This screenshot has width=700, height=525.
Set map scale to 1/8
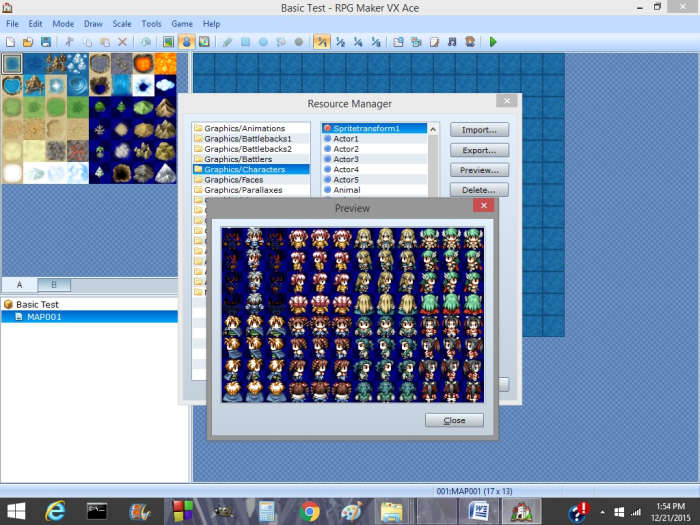point(376,42)
